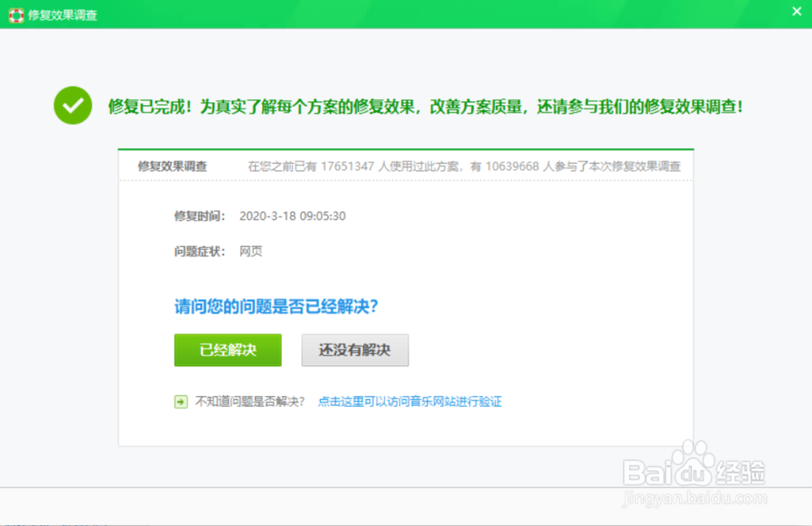This screenshot has width=812, height=526.
Task: Click the green arrow icon beside 不知道问题是否解决
Action: (181, 402)
